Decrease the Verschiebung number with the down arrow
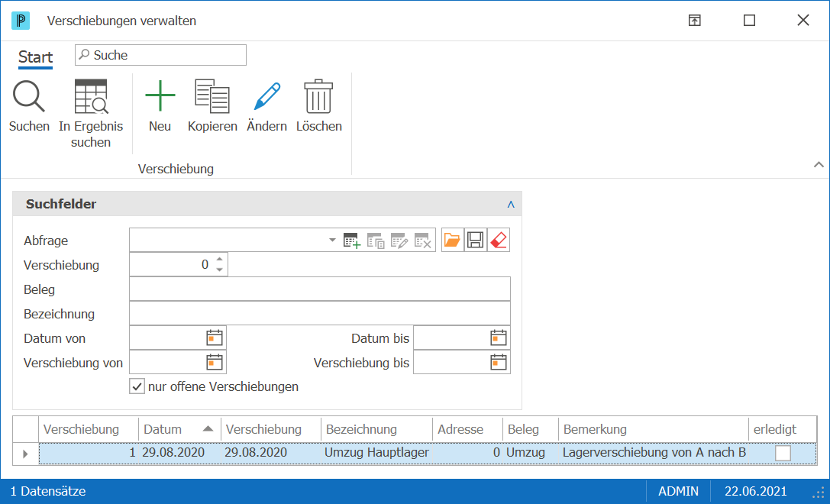 [220, 270]
